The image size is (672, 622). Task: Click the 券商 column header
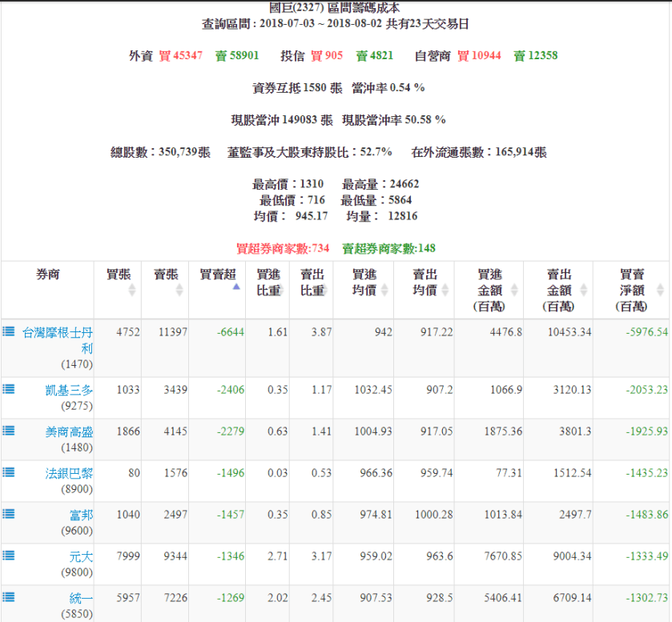[x=47, y=275]
